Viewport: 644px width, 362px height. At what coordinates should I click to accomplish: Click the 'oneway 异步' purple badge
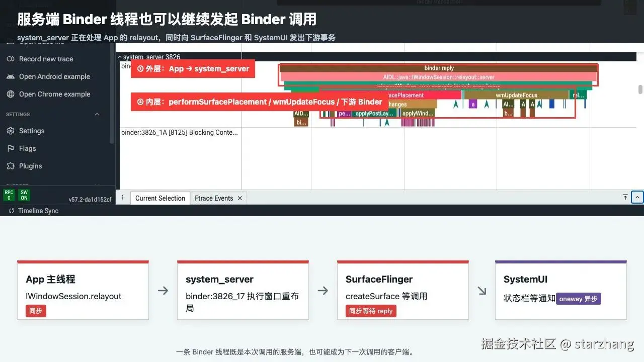click(579, 299)
